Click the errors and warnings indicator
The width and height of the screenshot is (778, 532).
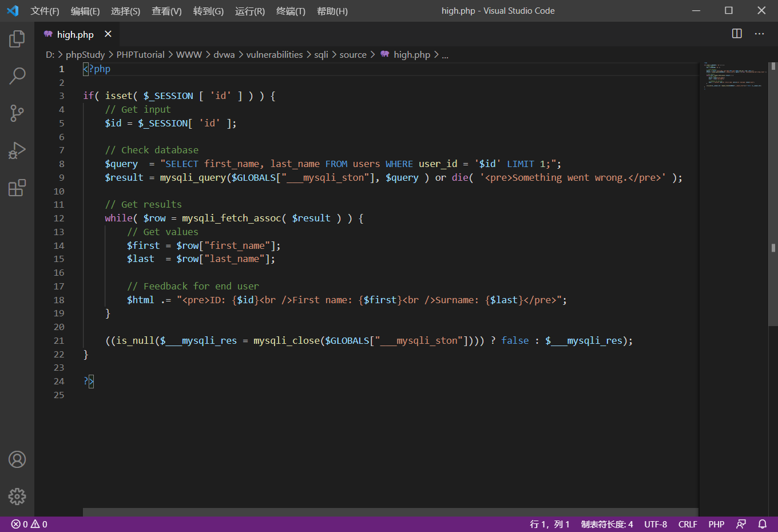click(x=29, y=524)
